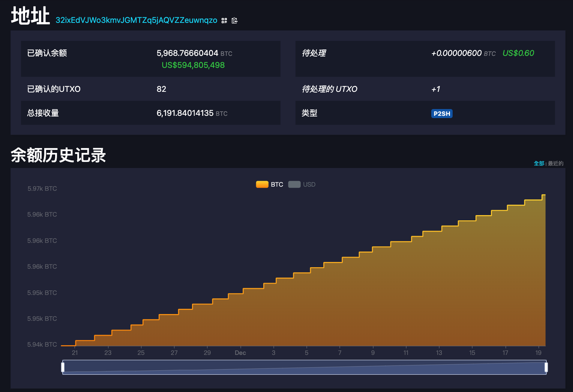Image resolution: width=573 pixels, height=392 pixels.
Task: Select the 19 date marker on x-axis
Action: pos(538,353)
